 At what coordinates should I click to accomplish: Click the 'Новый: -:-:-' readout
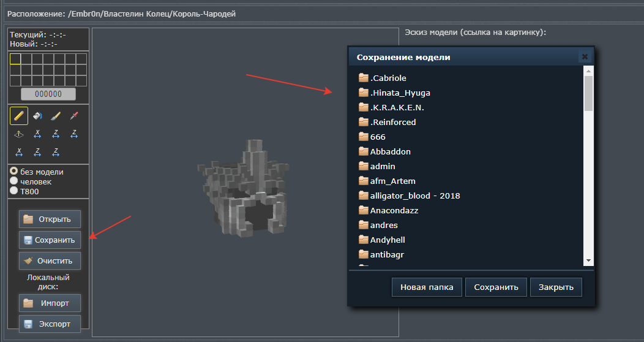coord(34,44)
